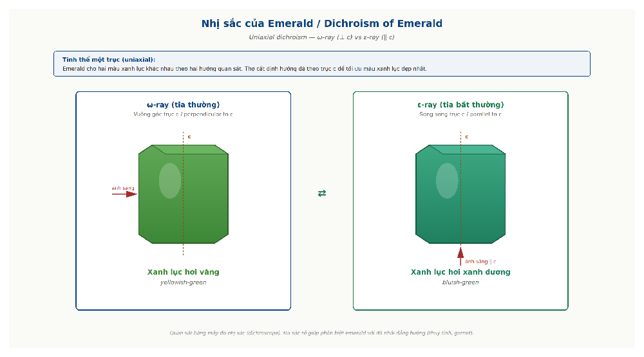Click the upward red light arrow in the ε-ray panel

[460, 256]
